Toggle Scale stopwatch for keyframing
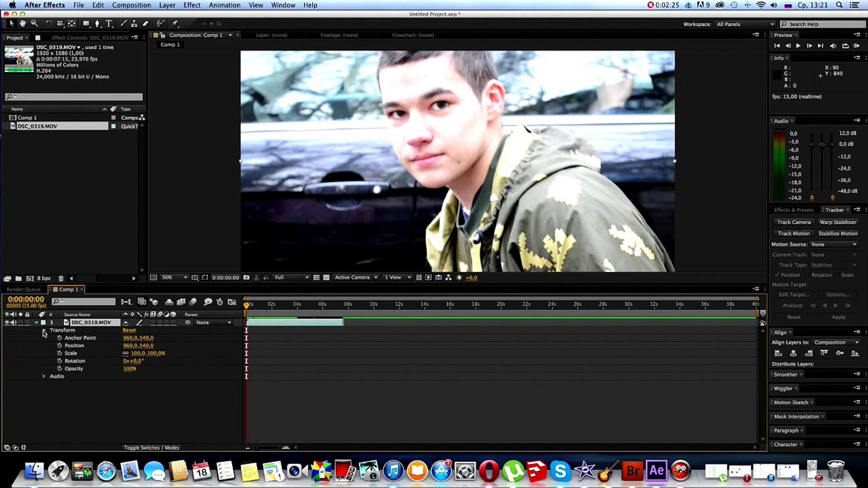The height and width of the screenshot is (488, 868). 60,353
